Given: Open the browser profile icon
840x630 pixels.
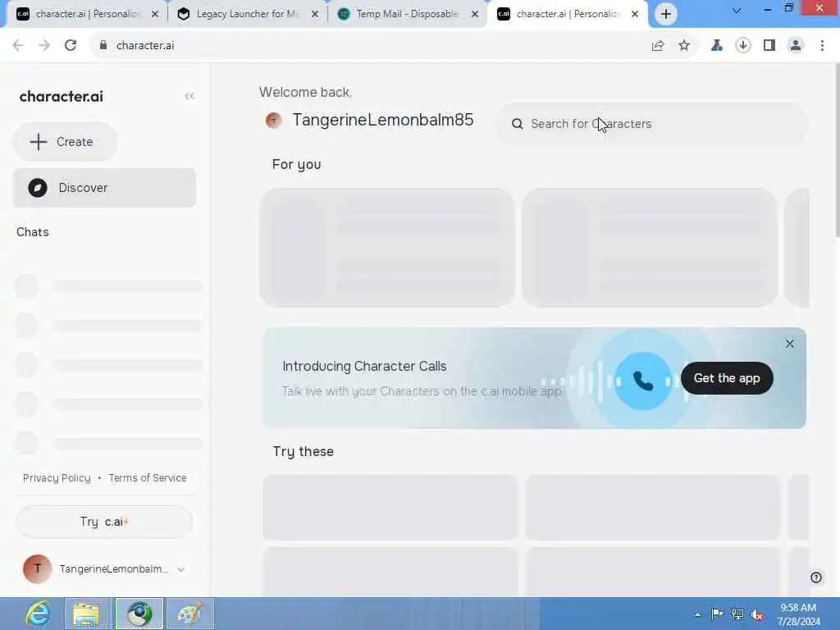Looking at the screenshot, I should tap(796, 46).
